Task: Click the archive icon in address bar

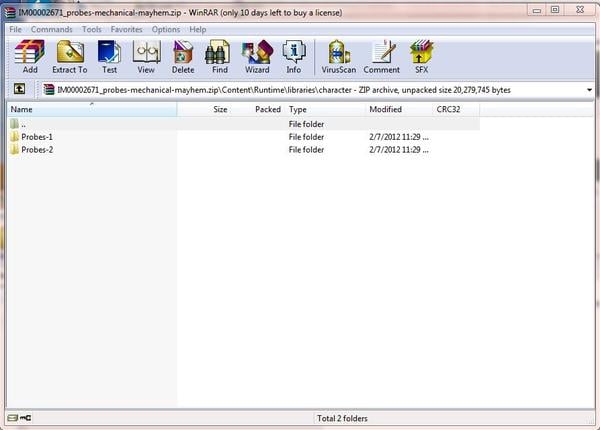Action: click(49, 90)
